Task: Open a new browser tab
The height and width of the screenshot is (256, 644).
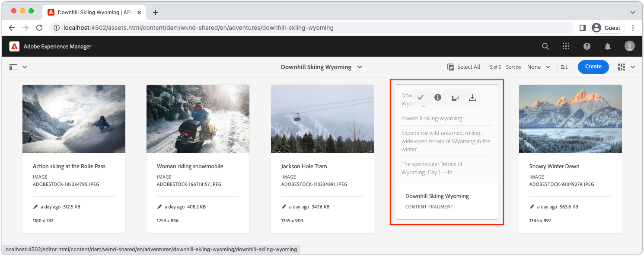Action: [156, 13]
